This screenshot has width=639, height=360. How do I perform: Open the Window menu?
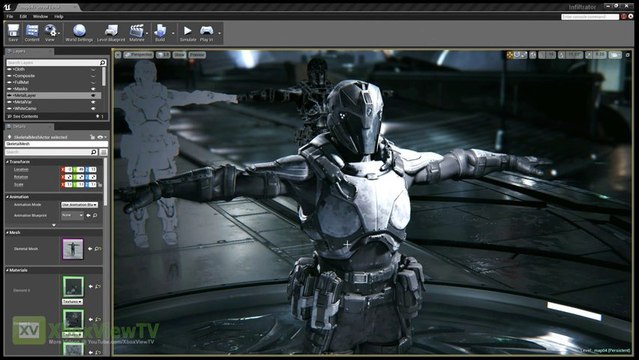(x=40, y=16)
